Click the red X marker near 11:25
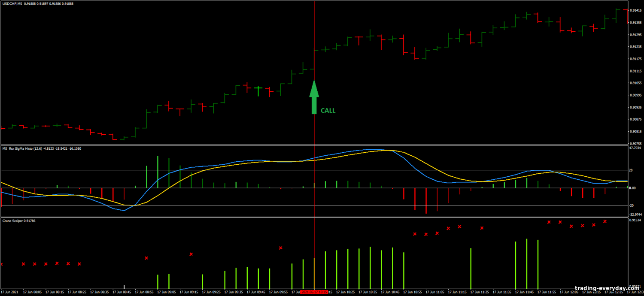 (x=482, y=228)
